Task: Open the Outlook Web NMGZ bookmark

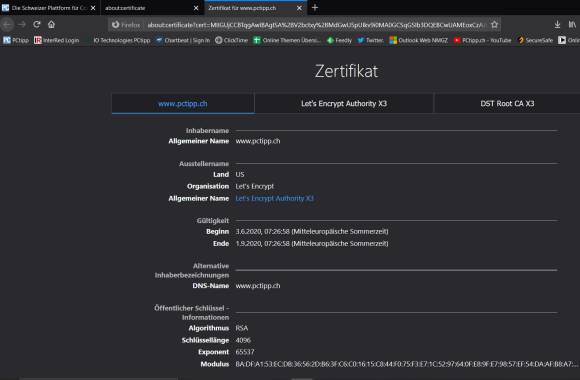Action: 419,40
